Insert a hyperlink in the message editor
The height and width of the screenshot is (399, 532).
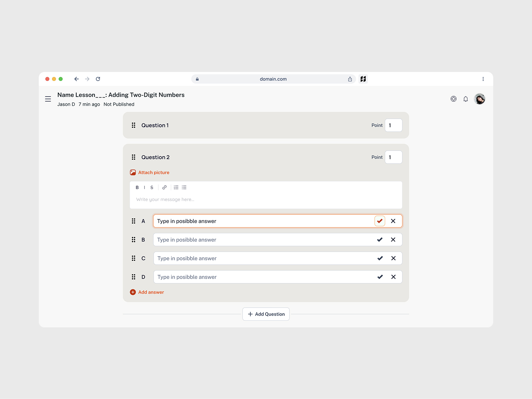click(x=164, y=187)
